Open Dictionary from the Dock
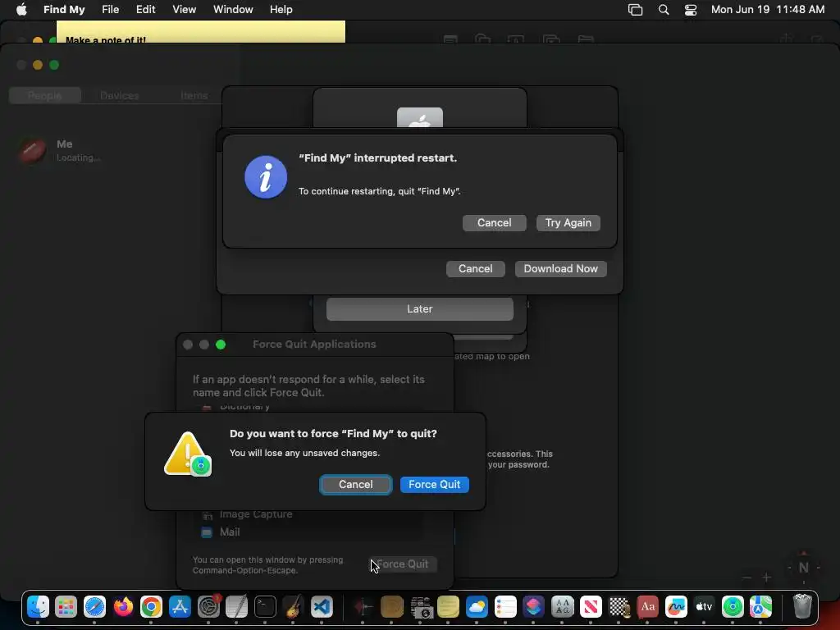Image resolution: width=840 pixels, height=630 pixels. coord(648,607)
